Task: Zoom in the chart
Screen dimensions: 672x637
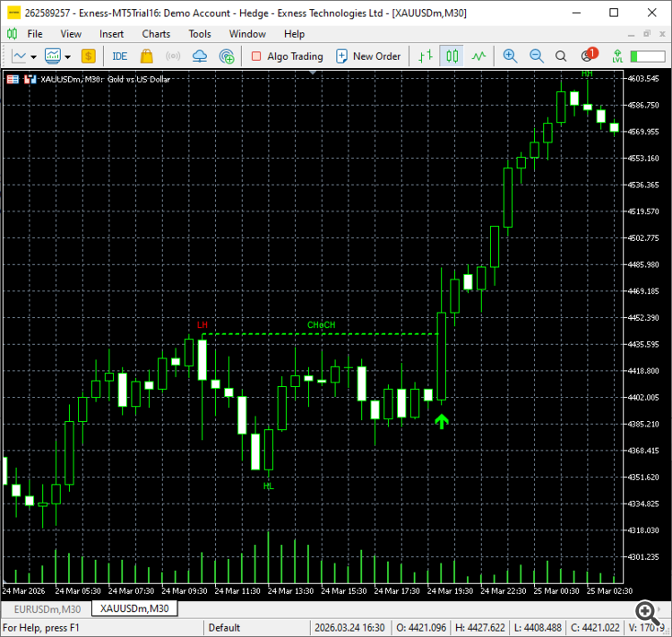Action: tap(510, 56)
